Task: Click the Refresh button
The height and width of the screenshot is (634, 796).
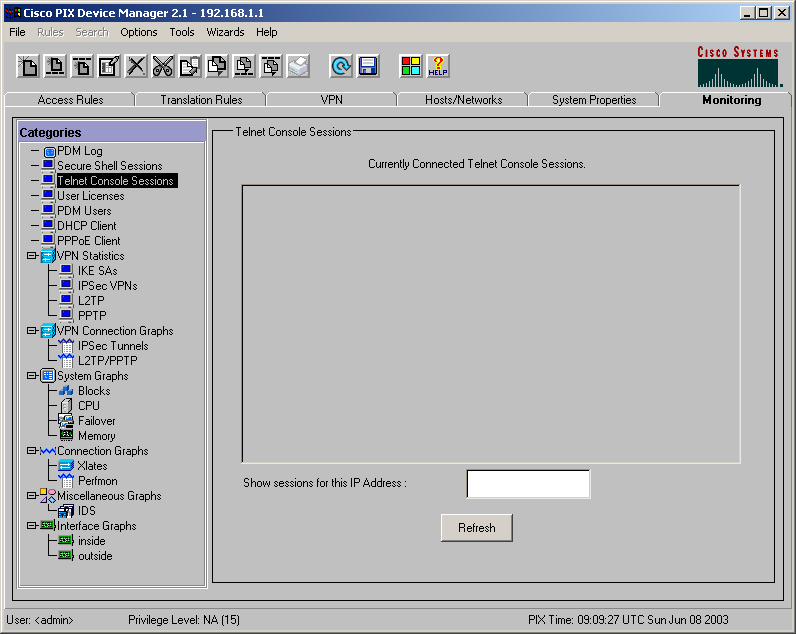Action: tap(477, 528)
